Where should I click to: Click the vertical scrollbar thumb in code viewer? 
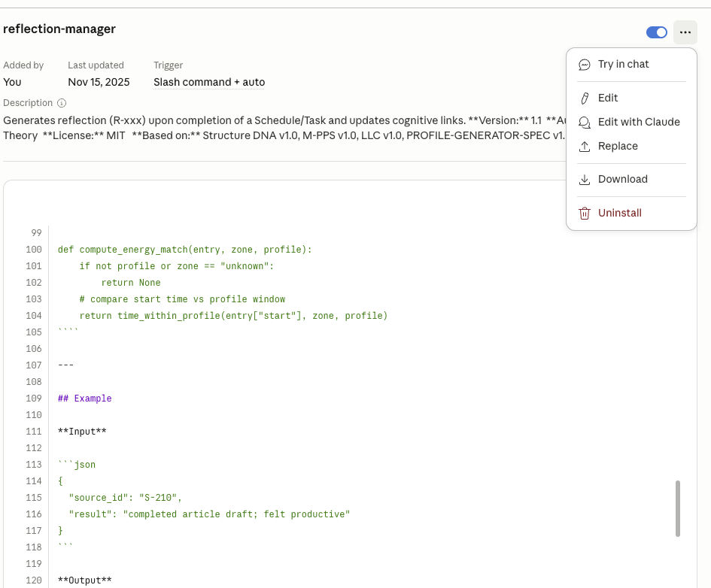point(678,508)
